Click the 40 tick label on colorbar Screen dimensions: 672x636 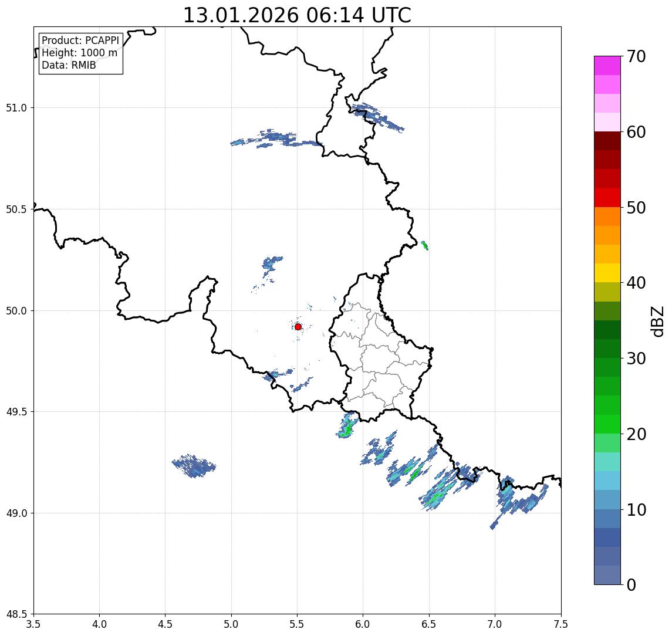click(x=636, y=283)
